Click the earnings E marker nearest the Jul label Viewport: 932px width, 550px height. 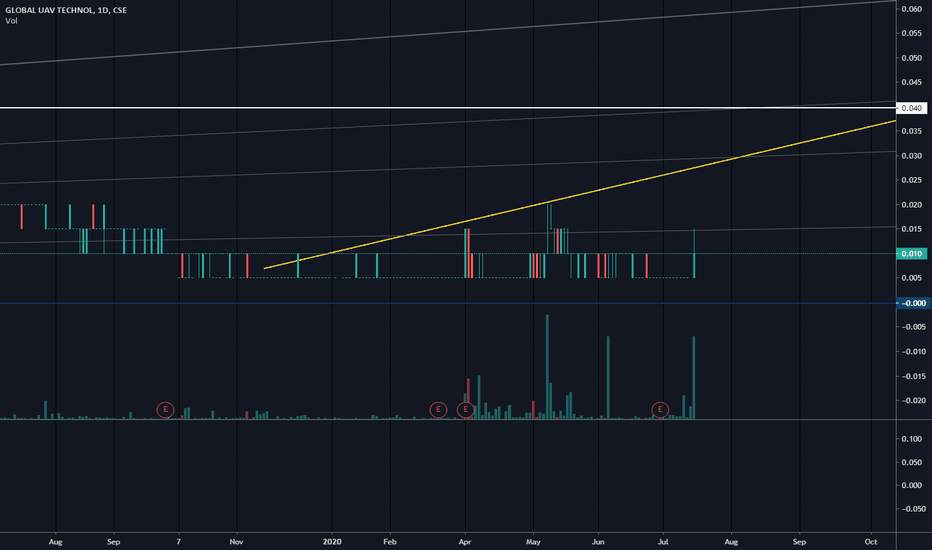pos(660,410)
